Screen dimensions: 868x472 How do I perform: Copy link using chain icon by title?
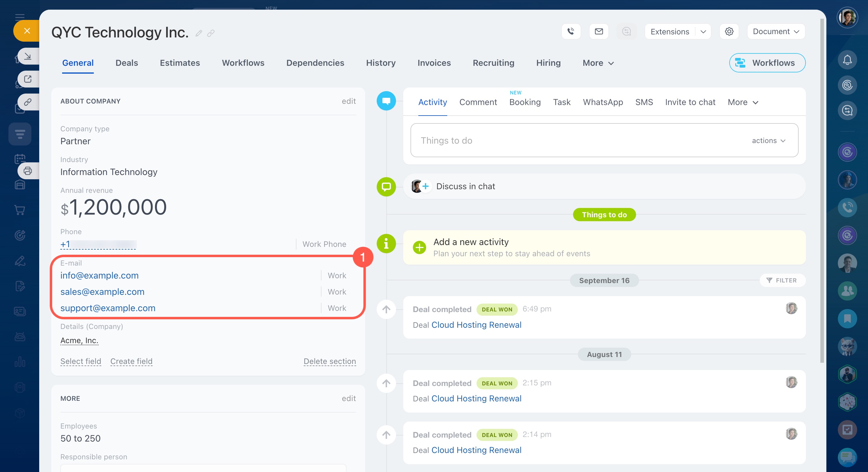211,33
